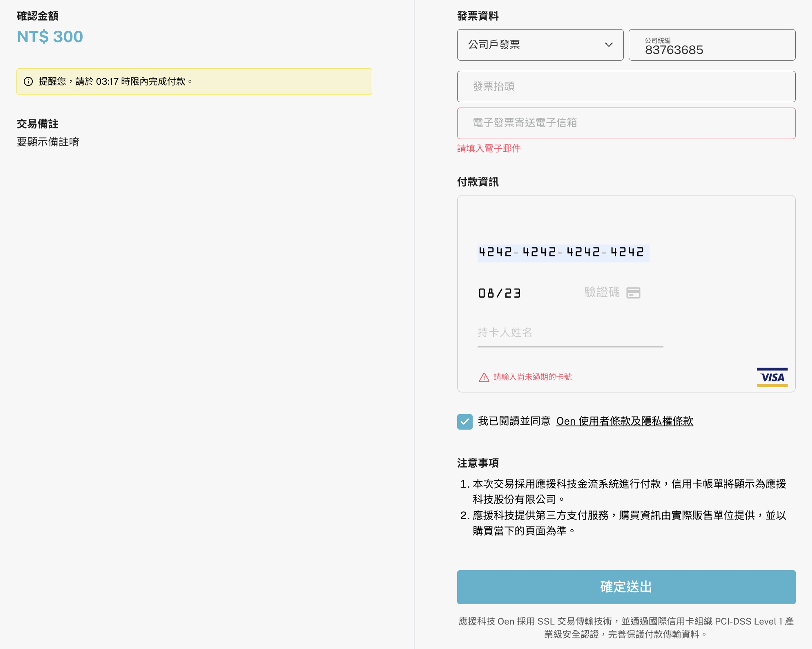This screenshot has width=812, height=649.
Task: Click the red warning triangle icon
Action: 484,377
